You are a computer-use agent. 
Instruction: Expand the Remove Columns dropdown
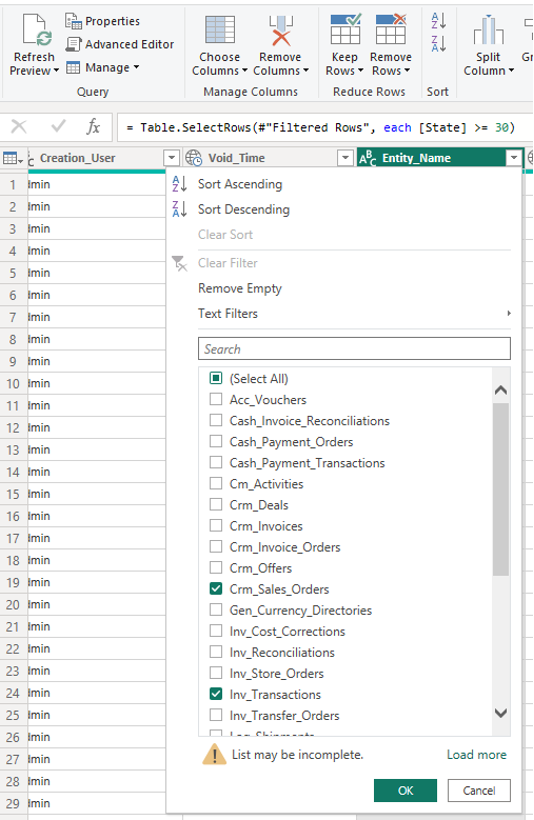pyautogui.click(x=306, y=71)
